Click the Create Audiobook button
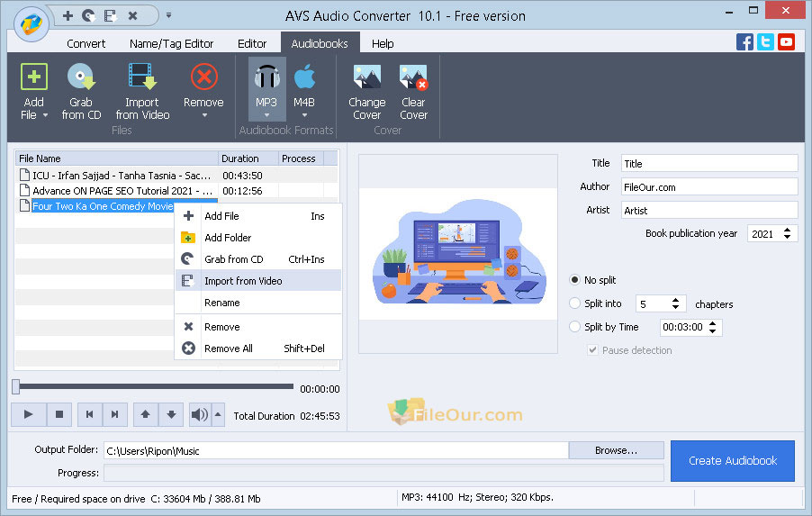This screenshot has height=516, width=812. 733,460
